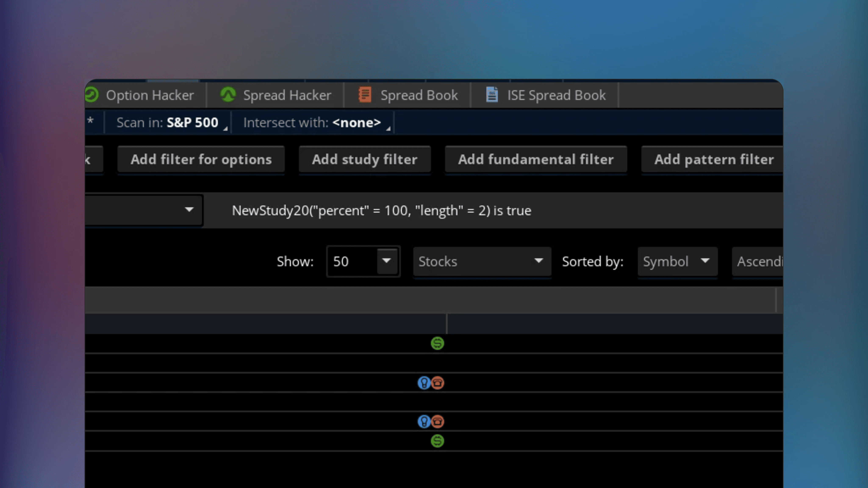Click the green dollar sign icon in top result row
Screen dimensions: 868x488
(x=437, y=343)
